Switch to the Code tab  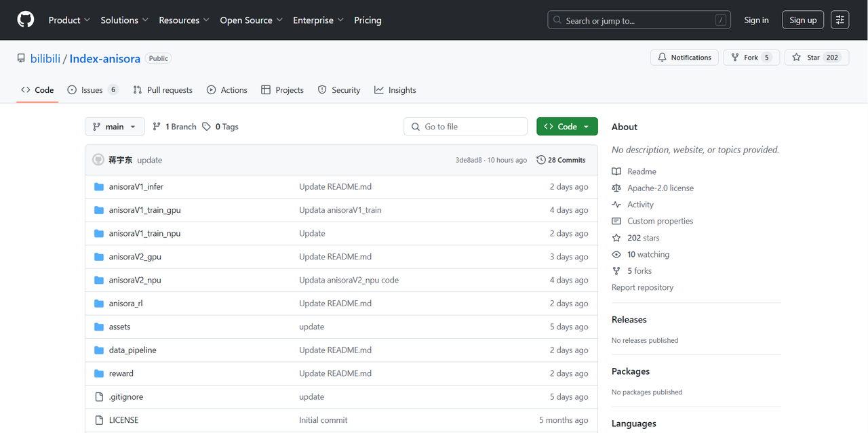click(x=37, y=90)
